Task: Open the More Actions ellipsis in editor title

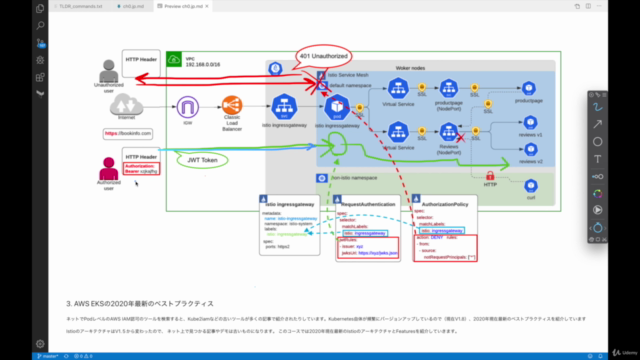Action: coord(599,6)
